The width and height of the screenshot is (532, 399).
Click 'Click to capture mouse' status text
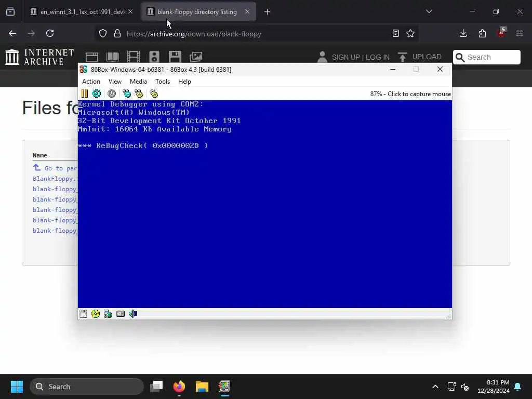[419, 94]
